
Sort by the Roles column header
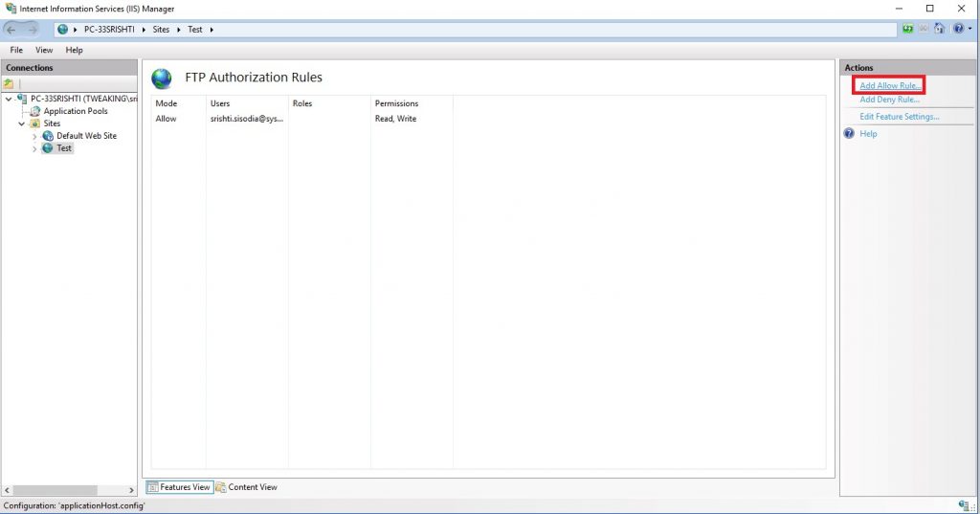[329, 103]
